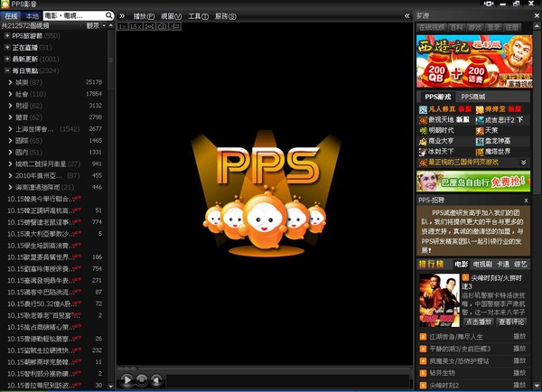Open the 冰封天下 game icon

pyautogui.click(x=423, y=152)
